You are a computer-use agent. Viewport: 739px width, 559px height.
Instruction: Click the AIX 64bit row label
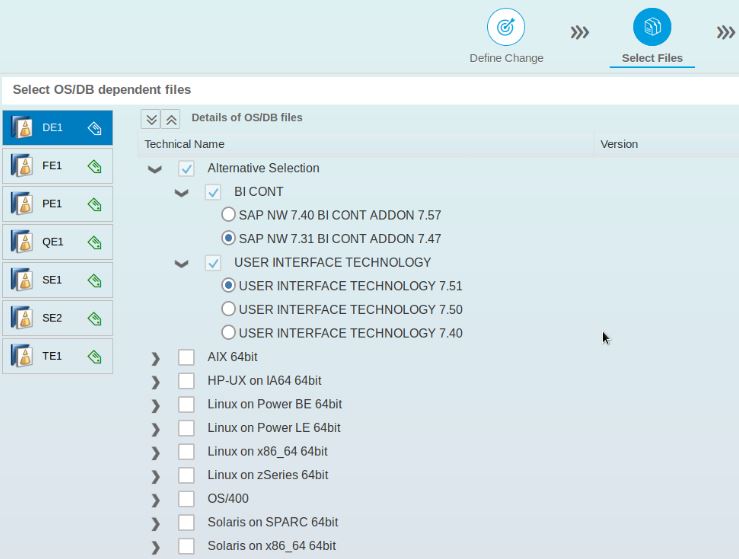tap(232, 357)
